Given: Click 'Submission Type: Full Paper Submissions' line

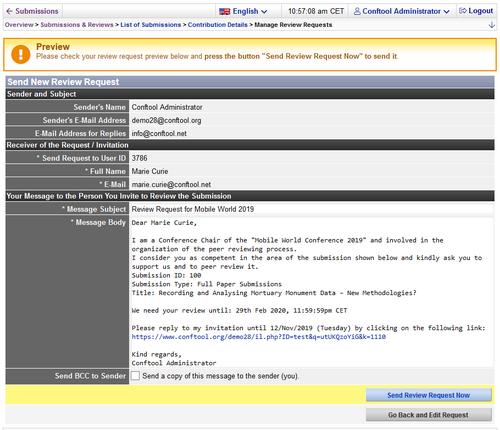Looking at the screenshot, I should point(207,284).
